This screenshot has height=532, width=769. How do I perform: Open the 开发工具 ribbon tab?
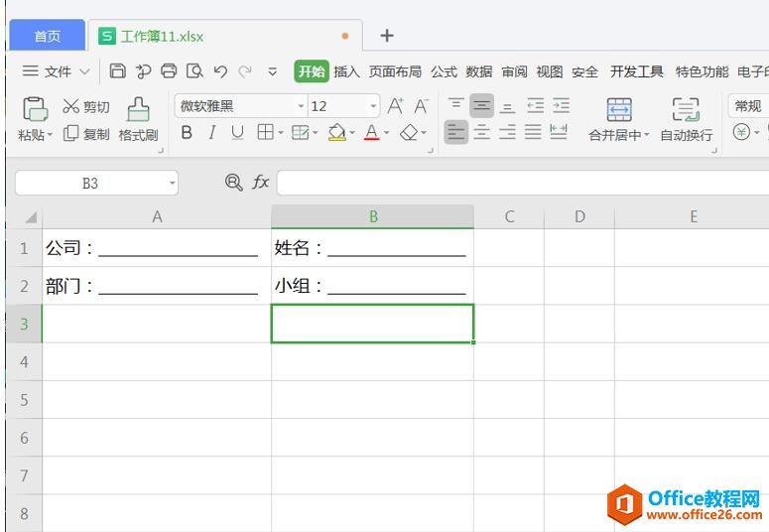tap(637, 71)
